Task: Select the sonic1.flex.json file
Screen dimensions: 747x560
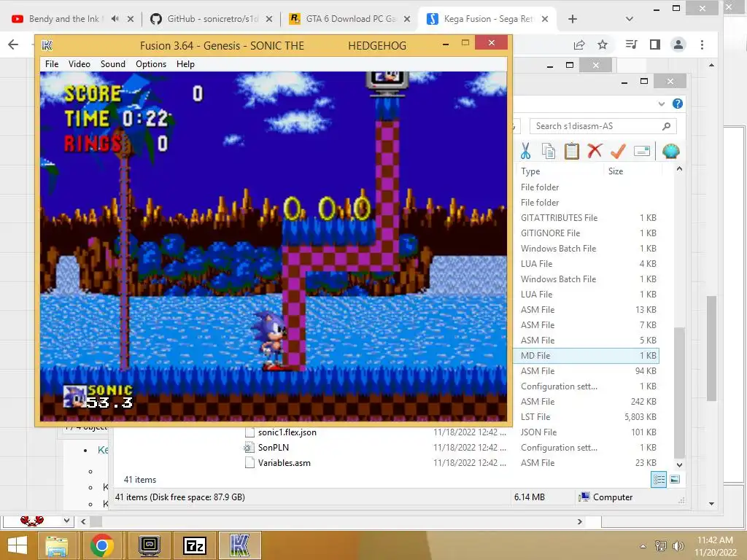Action: pyautogui.click(x=287, y=432)
